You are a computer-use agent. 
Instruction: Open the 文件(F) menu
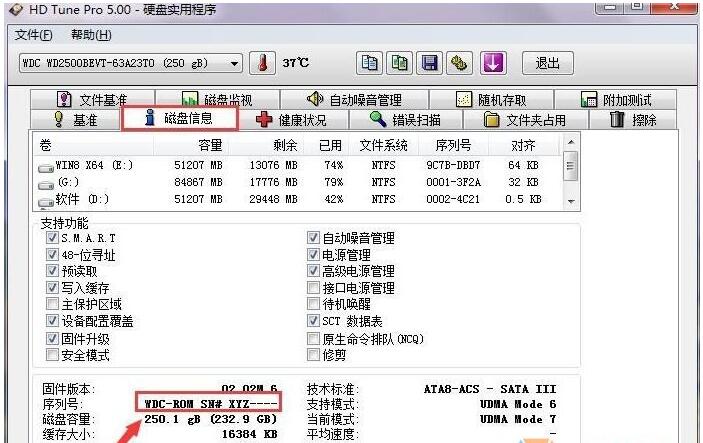[34, 35]
